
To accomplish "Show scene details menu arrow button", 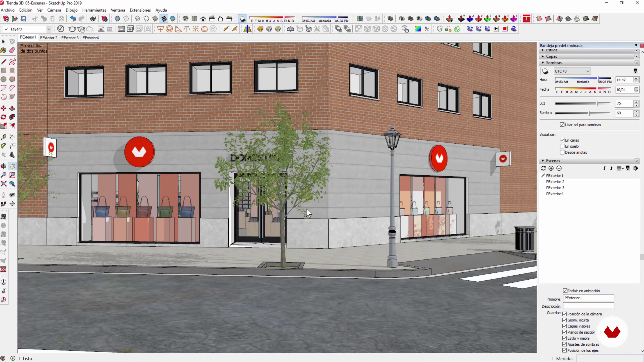I will click(636, 168).
